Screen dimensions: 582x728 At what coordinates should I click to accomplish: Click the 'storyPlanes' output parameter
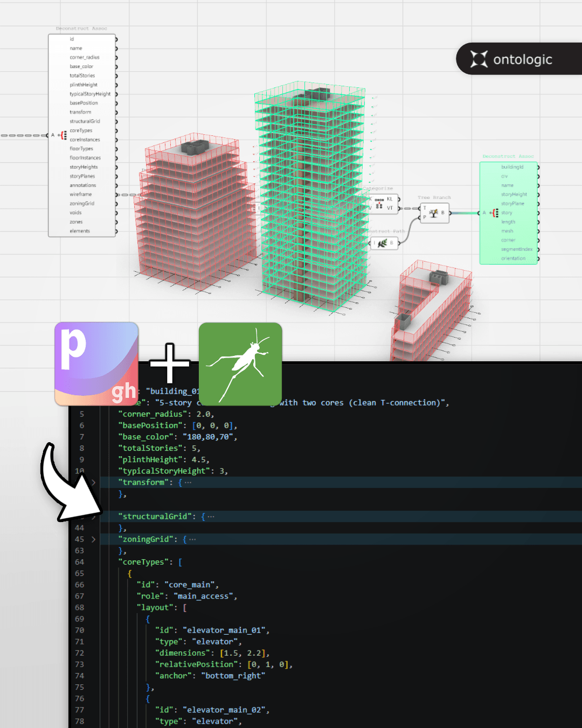82,176
